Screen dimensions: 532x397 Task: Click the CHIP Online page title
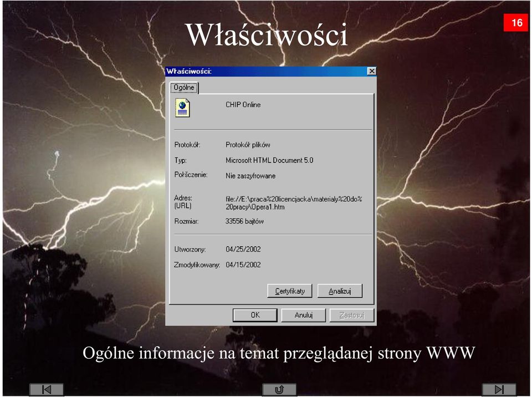pos(243,105)
